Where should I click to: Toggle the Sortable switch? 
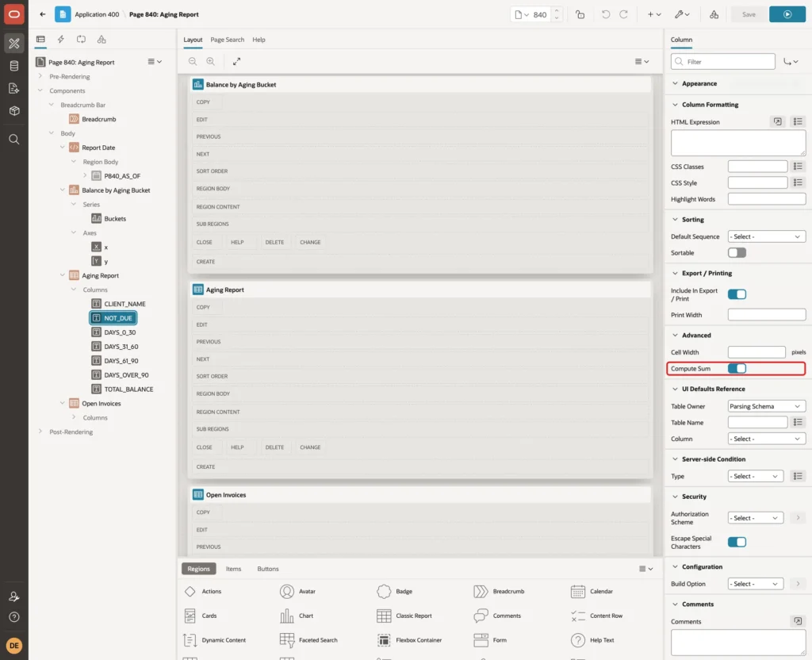point(737,253)
